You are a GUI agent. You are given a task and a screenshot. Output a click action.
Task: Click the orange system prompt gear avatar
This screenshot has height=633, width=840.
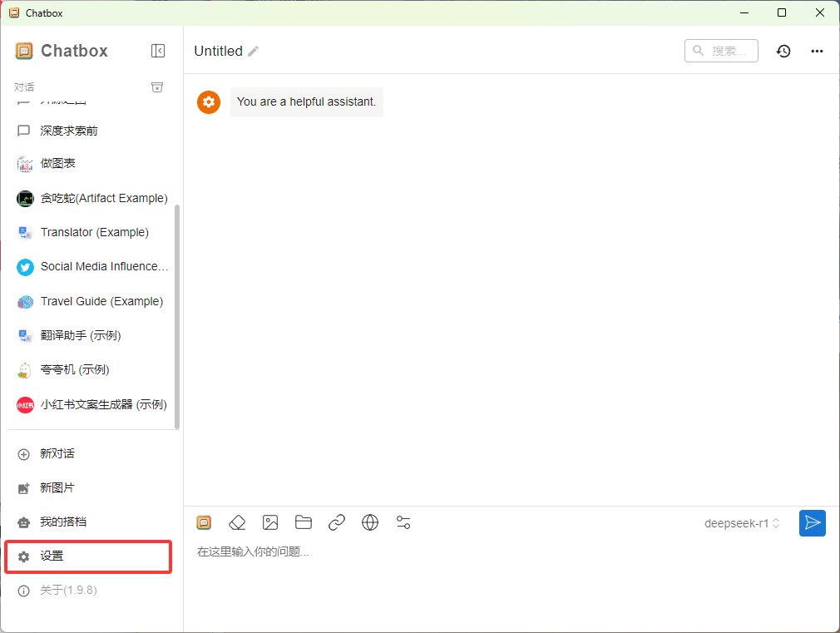click(x=209, y=101)
